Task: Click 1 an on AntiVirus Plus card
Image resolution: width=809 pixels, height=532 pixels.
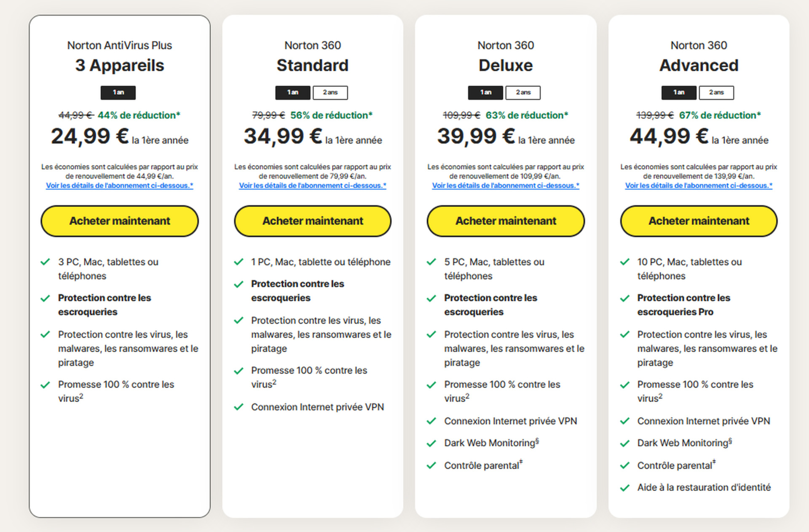Action: coord(118,93)
